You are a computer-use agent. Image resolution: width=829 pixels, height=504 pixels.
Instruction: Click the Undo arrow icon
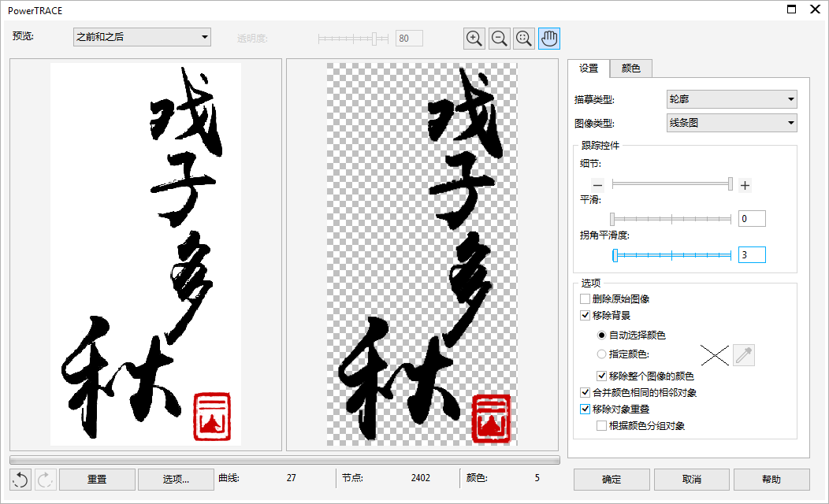(x=20, y=479)
